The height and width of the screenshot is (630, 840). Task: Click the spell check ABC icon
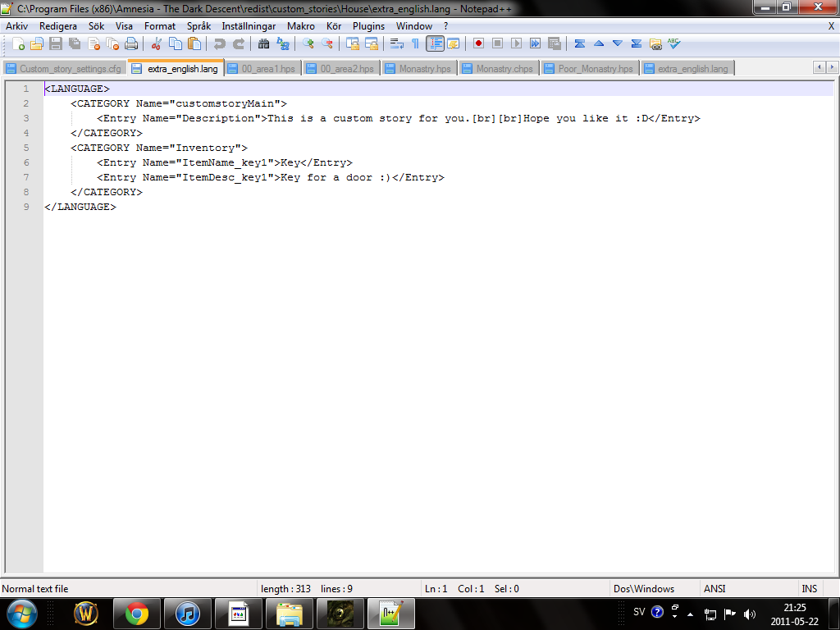(674, 43)
